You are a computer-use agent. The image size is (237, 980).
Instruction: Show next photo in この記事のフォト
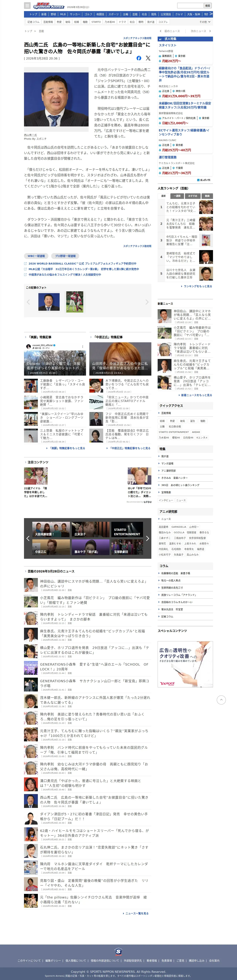(147, 302)
